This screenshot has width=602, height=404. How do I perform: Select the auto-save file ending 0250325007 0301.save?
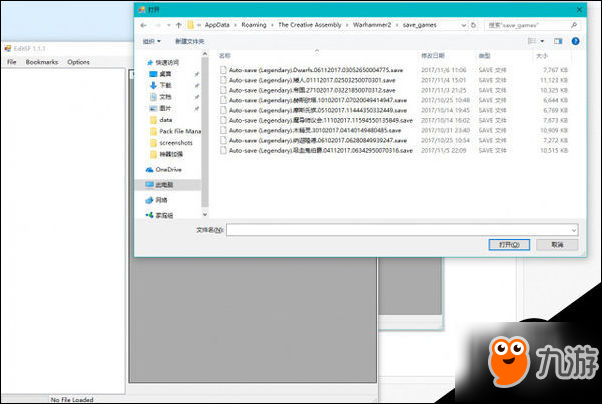[x=312, y=80]
